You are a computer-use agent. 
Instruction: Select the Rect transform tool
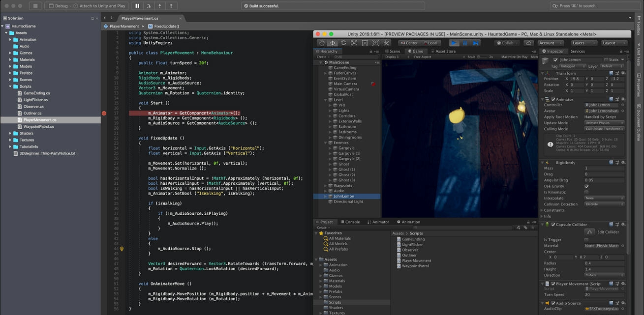click(365, 43)
